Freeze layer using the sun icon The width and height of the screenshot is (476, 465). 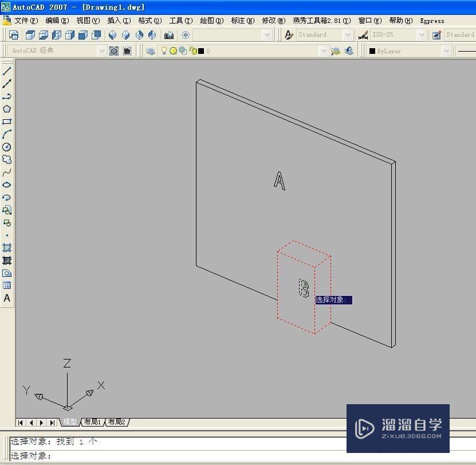(174, 50)
